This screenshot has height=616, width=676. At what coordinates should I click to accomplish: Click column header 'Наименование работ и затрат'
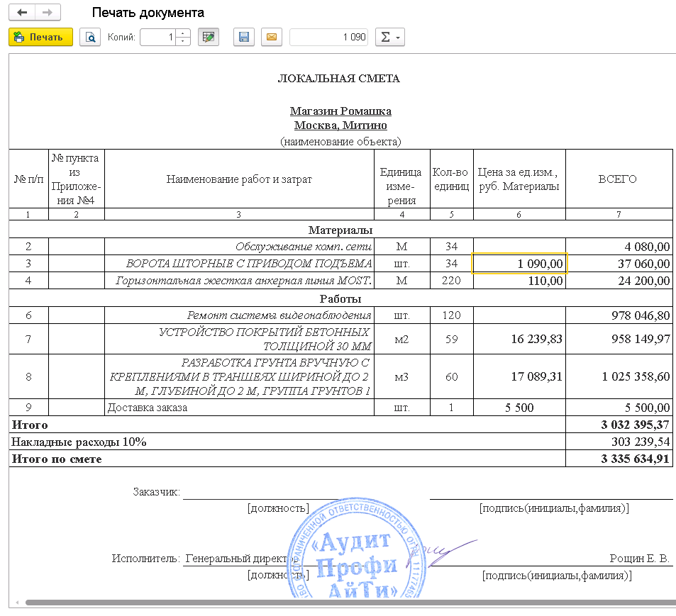pos(239,179)
